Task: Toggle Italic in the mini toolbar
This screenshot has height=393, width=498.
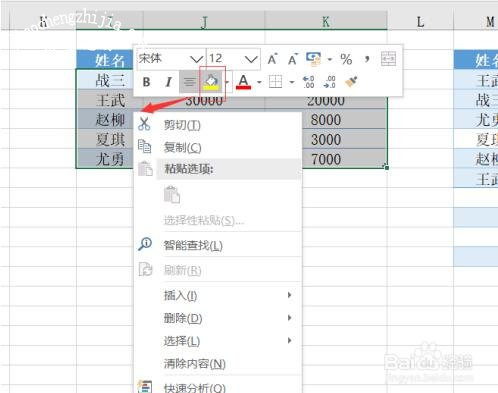Action: point(169,82)
